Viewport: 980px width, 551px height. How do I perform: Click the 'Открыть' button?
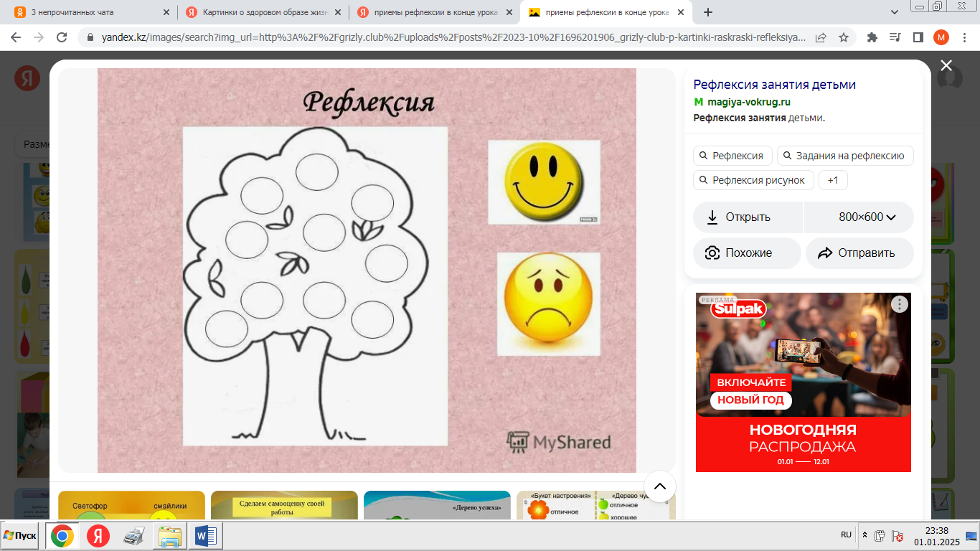(748, 217)
